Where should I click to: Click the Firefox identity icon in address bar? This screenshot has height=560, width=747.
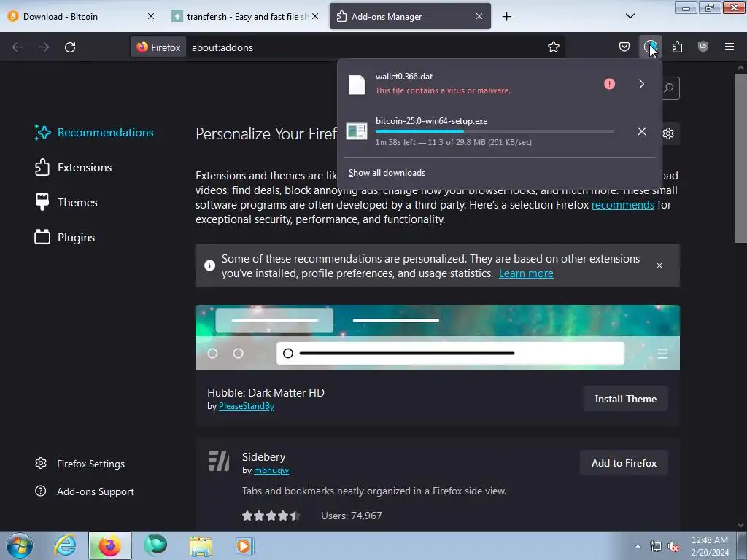tap(158, 47)
